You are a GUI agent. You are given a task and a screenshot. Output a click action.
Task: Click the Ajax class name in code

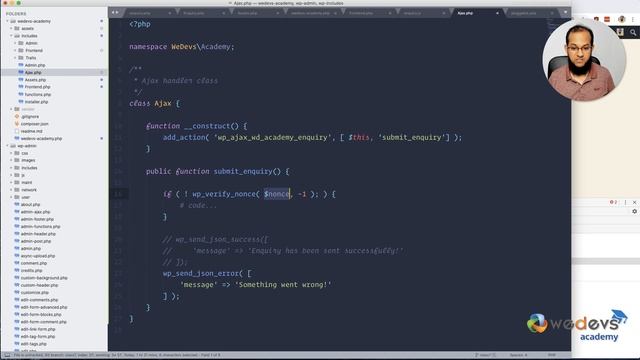(162, 104)
